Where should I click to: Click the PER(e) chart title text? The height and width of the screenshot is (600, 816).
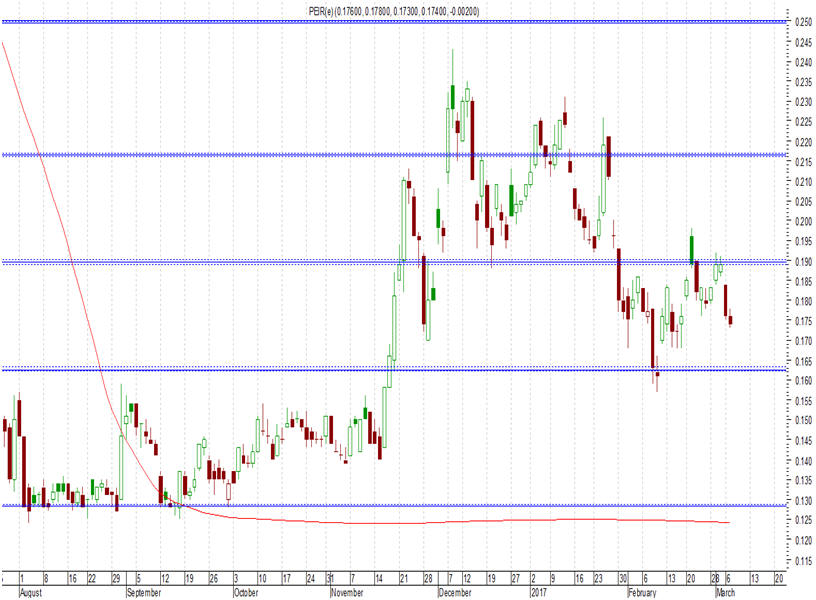coord(394,11)
